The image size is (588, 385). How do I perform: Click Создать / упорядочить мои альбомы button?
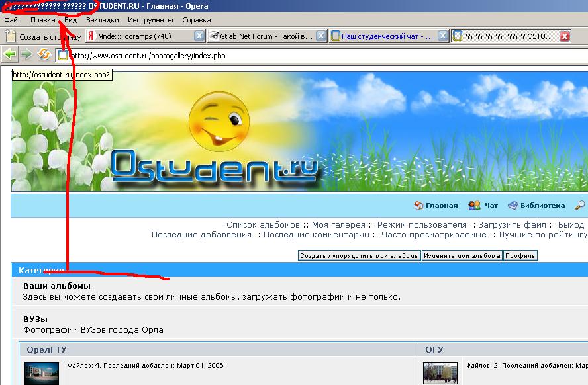click(360, 255)
